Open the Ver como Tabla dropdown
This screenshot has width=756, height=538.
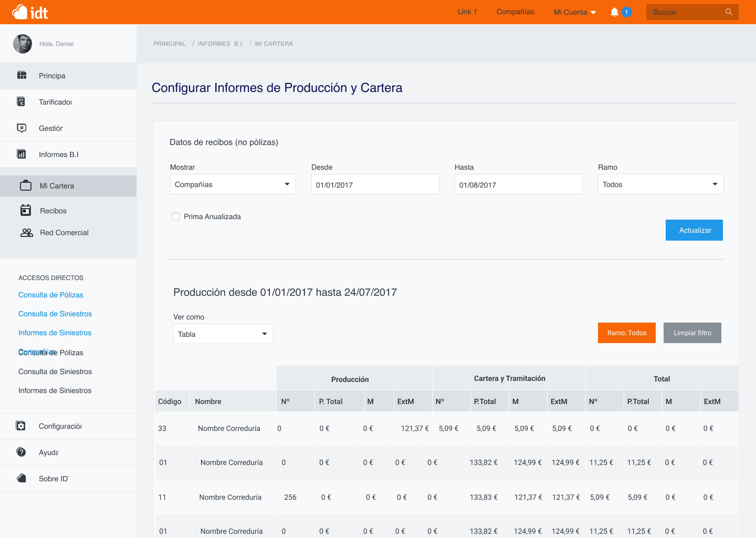223,334
